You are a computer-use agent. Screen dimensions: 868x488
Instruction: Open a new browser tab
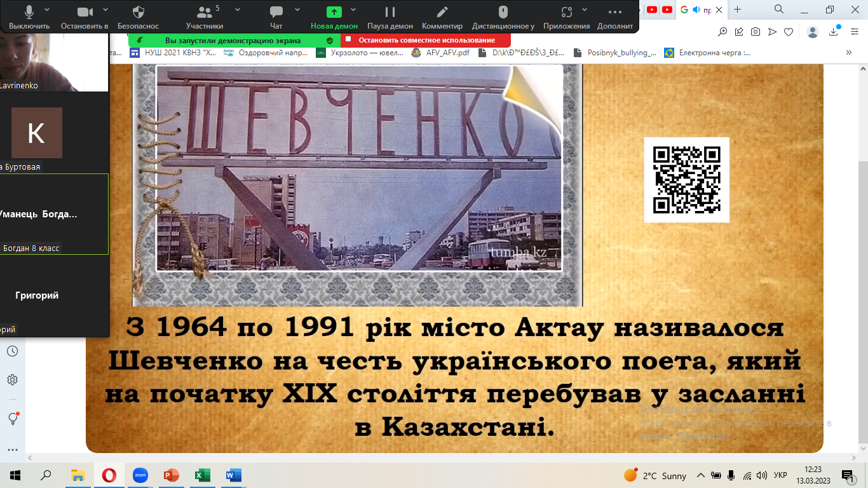[x=737, y=10]
